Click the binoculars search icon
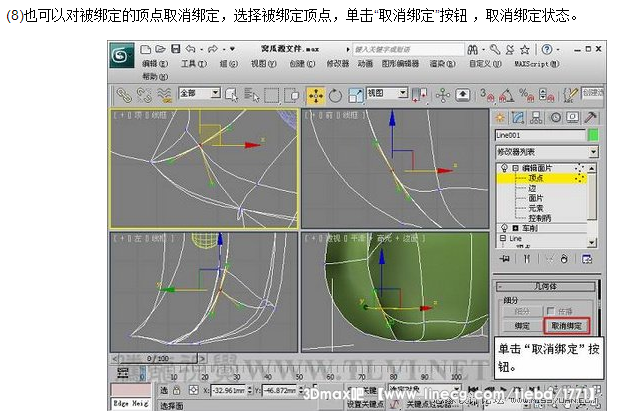 (472, 50)
